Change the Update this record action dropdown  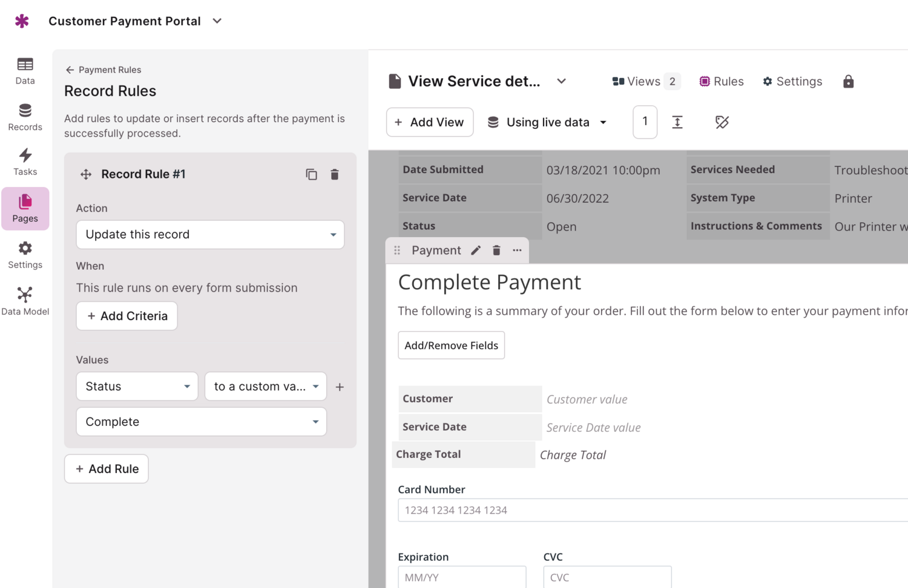click(209, 235)
